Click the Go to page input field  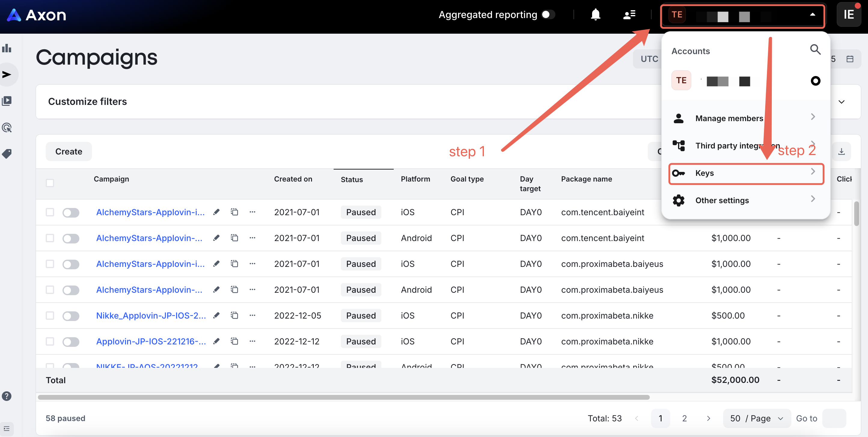click(x=834, y=418)
